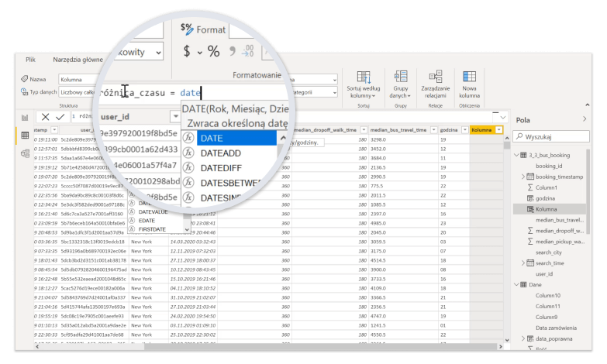Click the Pola pane vertical scrollbar
This screenshot has width=607, height=364.
pyautogui.click(x=588, y=191)
